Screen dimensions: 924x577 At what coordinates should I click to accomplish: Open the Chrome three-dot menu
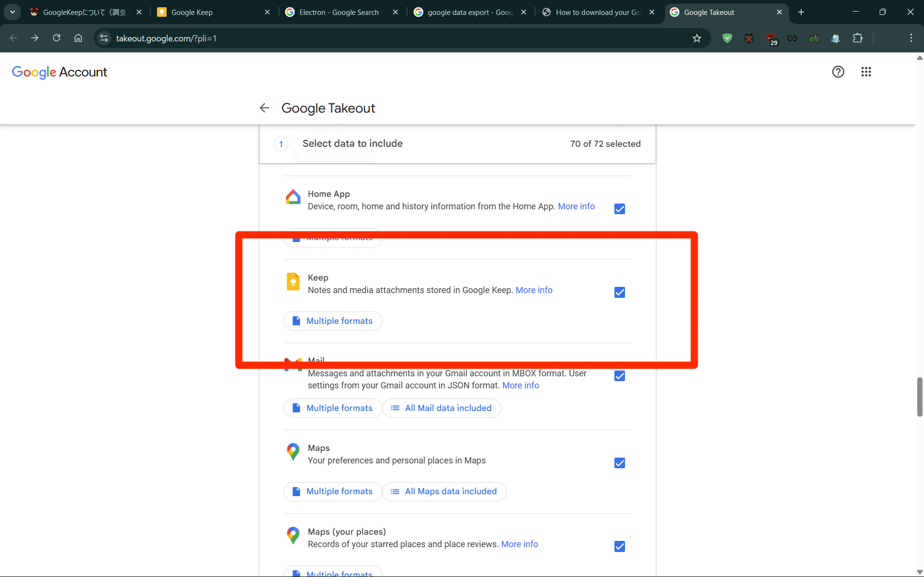(911, 38)
